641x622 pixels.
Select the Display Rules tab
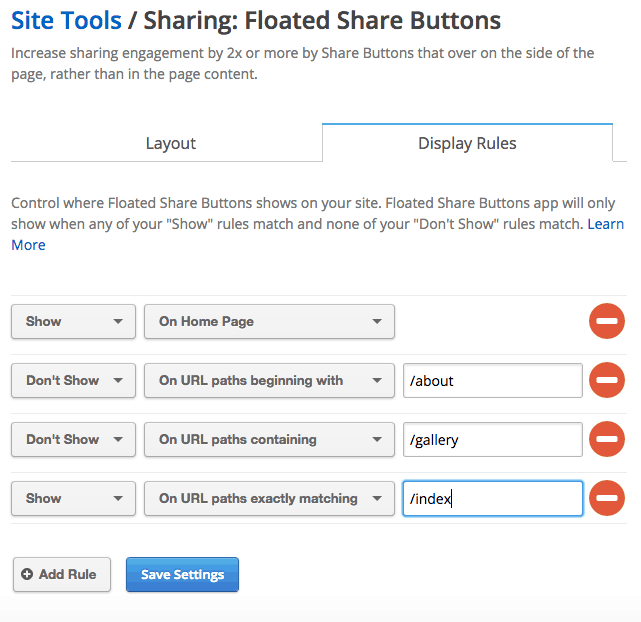[467, 143]
